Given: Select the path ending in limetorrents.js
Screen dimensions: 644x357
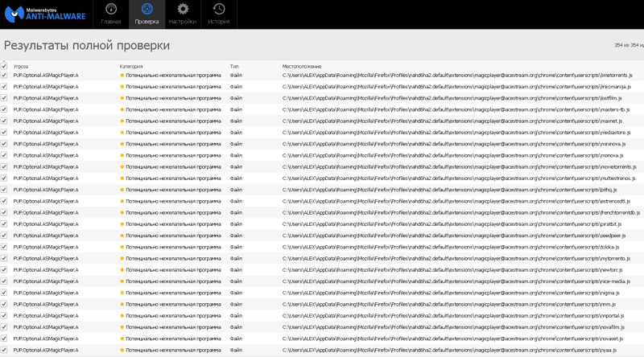Looking at the screenshot, I should tap(457, 75).
